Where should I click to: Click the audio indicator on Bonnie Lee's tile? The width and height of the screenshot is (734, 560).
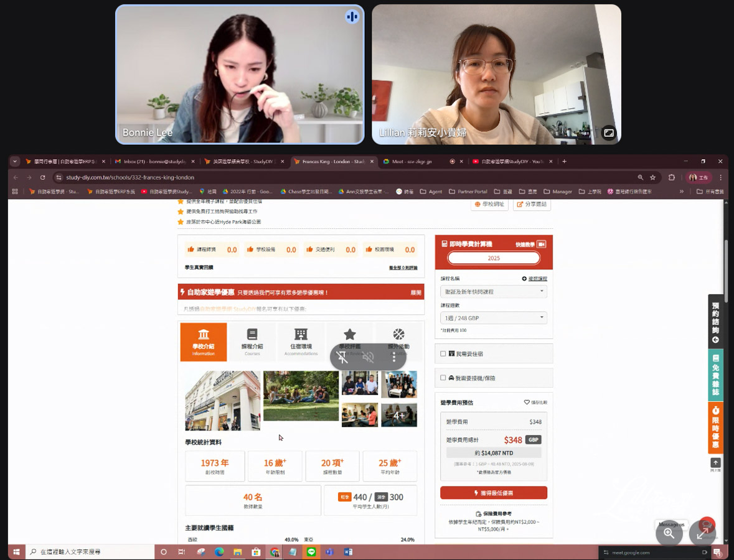352,17
